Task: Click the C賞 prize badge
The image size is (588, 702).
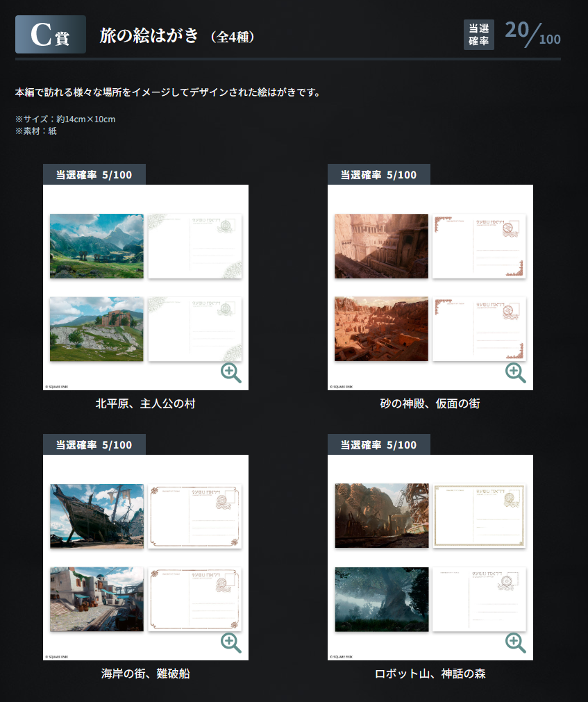Action: pyautogui.click(x=51, y=35)
